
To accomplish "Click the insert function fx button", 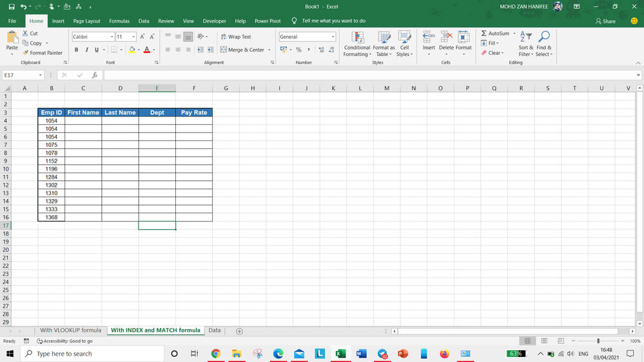I will pyautogui.click(x=95, y=75).
